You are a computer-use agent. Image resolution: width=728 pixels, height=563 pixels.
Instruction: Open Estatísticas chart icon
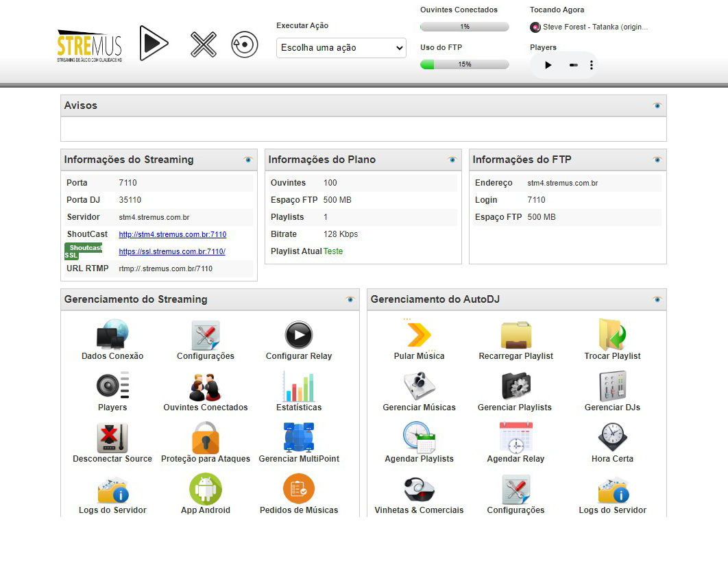pyautogui.click(x=299, y=387)
